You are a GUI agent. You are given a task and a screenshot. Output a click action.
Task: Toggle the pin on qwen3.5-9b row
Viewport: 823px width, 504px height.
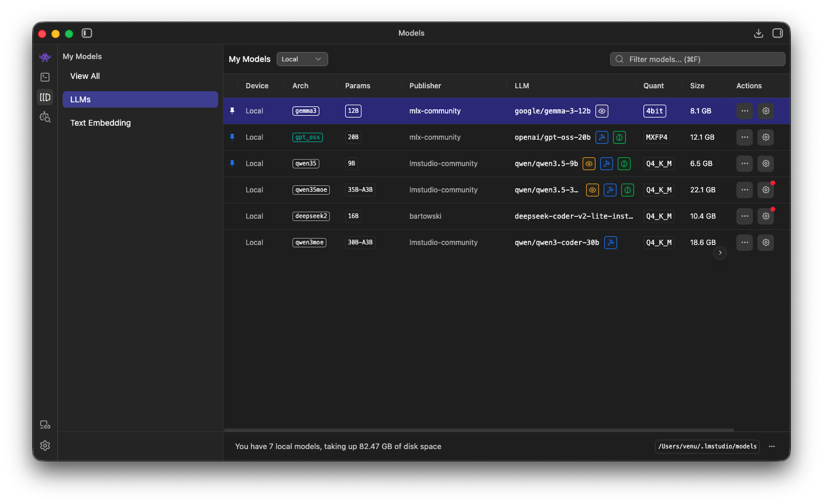[232, 164]
